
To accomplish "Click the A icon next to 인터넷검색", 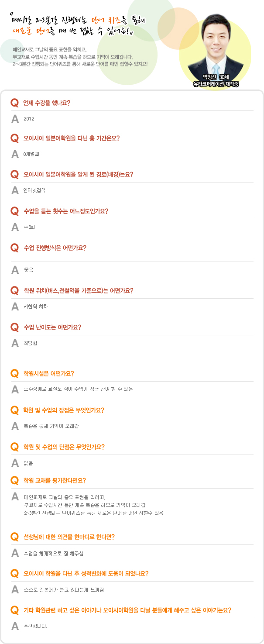I will pos(15,190).
